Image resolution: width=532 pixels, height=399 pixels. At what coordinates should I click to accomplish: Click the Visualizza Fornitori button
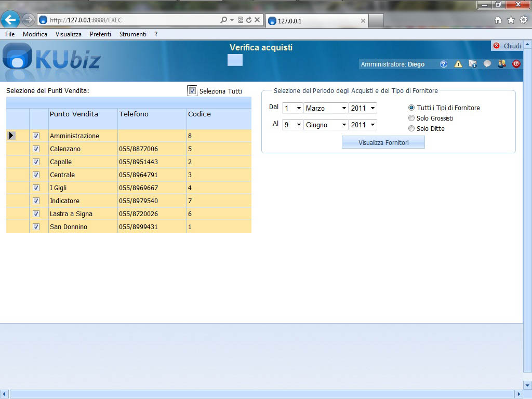coord(383,143)
